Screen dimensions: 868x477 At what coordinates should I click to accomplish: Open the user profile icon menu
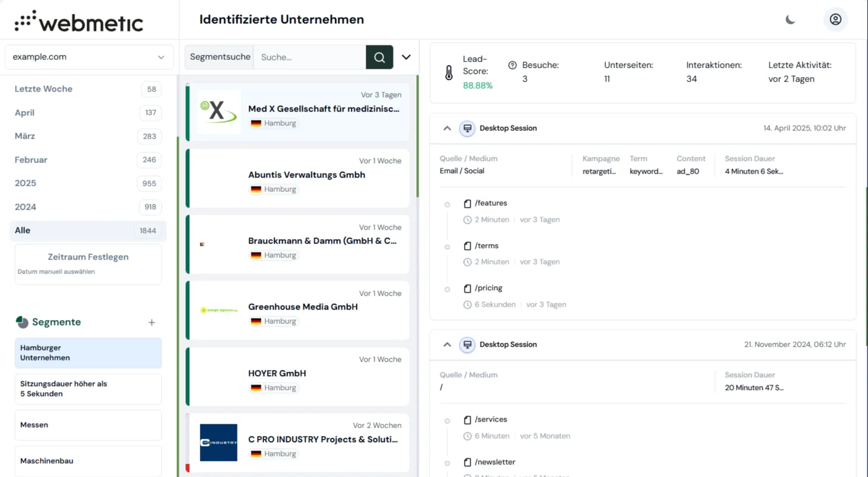tap(835, 19)
